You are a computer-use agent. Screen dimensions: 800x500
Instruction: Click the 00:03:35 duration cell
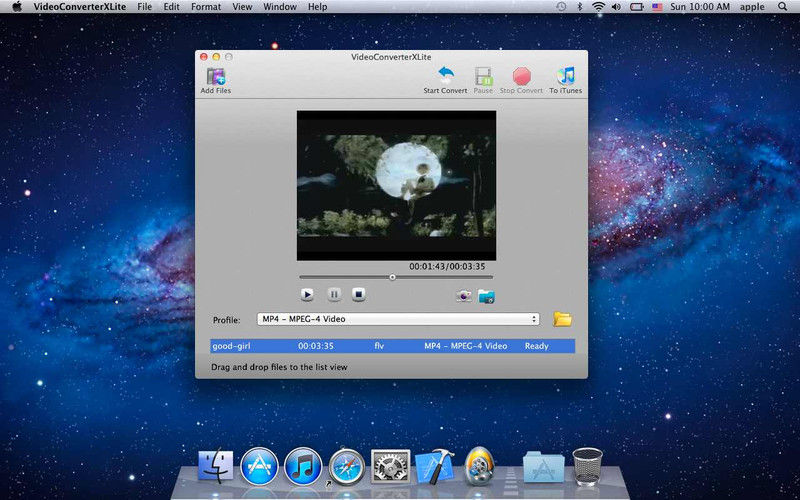tap(316, 346)
